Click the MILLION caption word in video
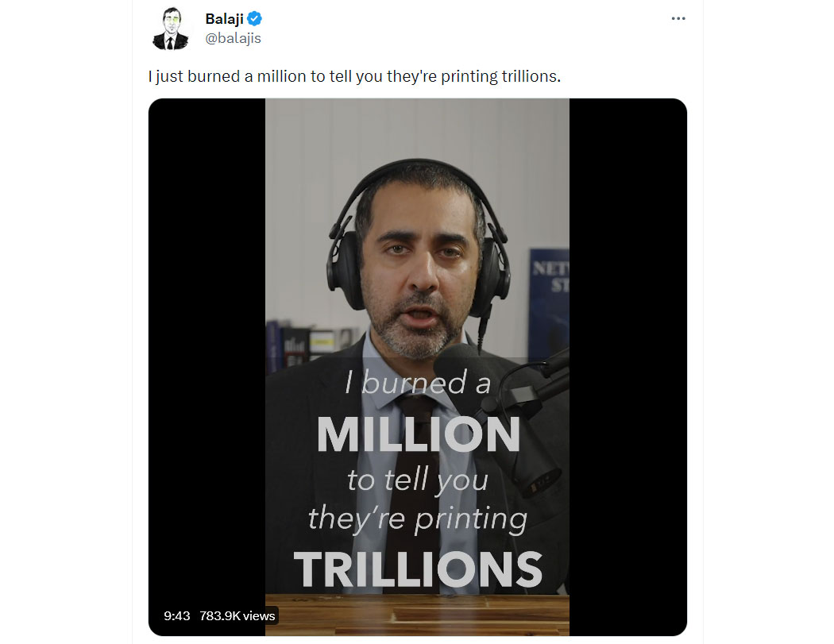834x644 pixels. (418, 434)
